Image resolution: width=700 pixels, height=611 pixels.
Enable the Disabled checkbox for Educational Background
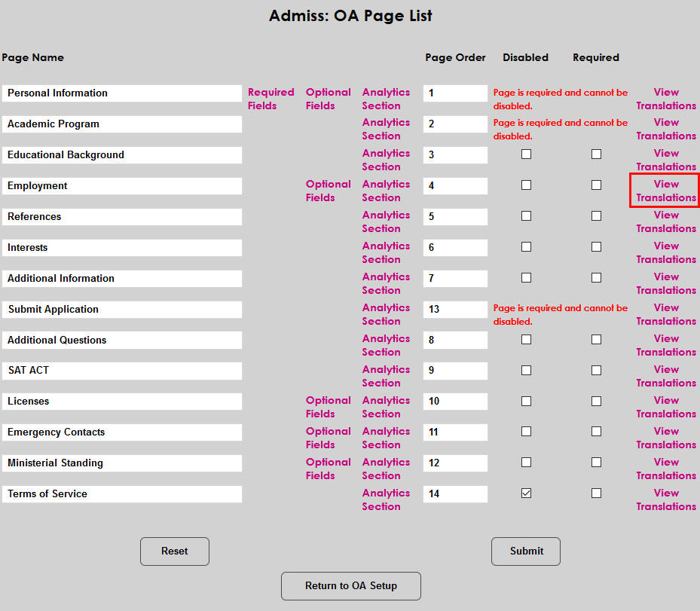coord(526,154)
